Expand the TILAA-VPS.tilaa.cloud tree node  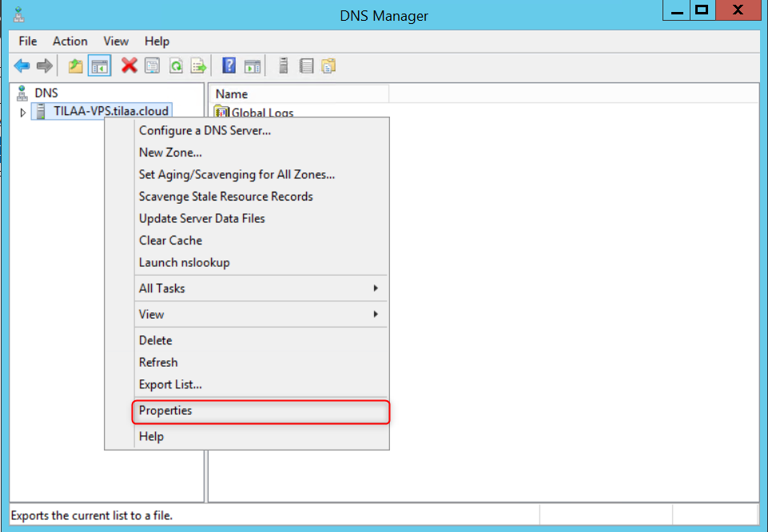coord(22,113)
